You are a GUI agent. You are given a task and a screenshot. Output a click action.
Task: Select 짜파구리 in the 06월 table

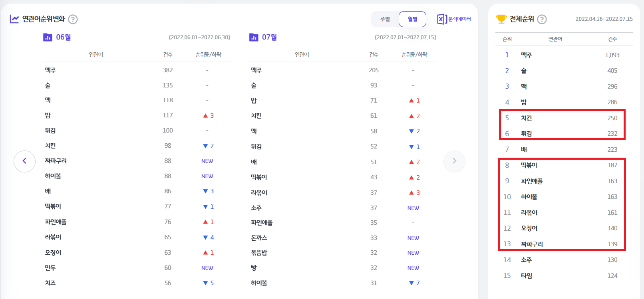click(x=56, y=161)
